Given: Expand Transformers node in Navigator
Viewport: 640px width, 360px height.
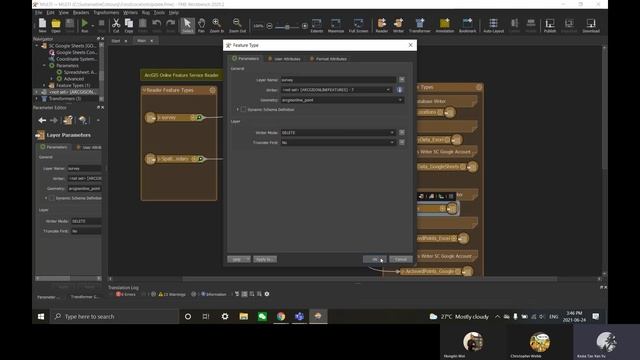Looking at the screenshot, I should pyautogui.click(x=37, y=99).
